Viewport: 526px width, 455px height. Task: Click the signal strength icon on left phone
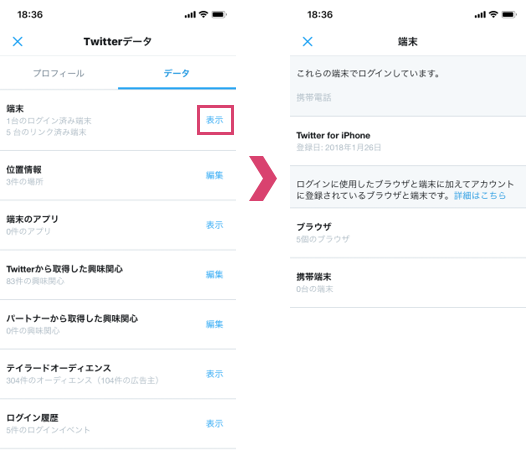tap(190, 15)
